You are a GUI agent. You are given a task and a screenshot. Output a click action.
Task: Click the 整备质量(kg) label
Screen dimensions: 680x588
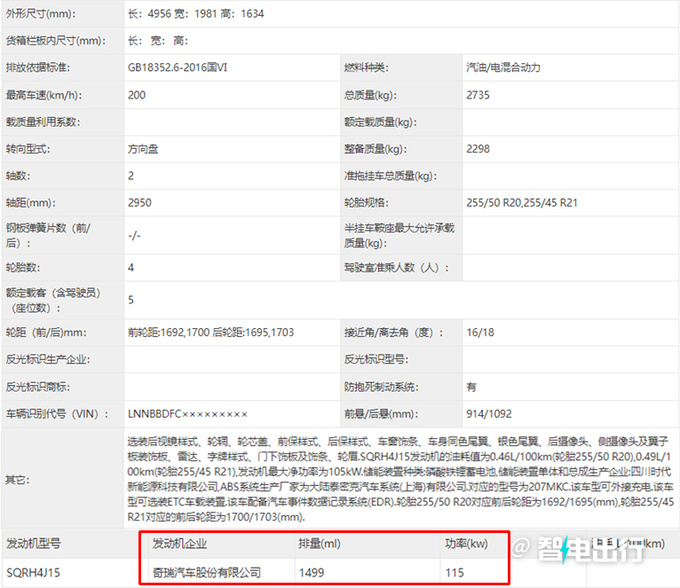[376, 149]
